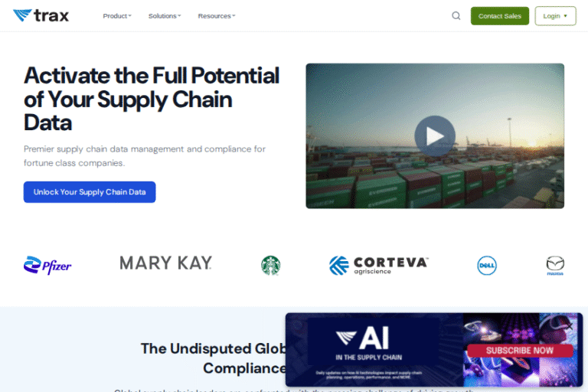Close the AI in Supply Chain popup
Image resolution: width=588 pixels, height=392 pixels.
coord(570,325)
